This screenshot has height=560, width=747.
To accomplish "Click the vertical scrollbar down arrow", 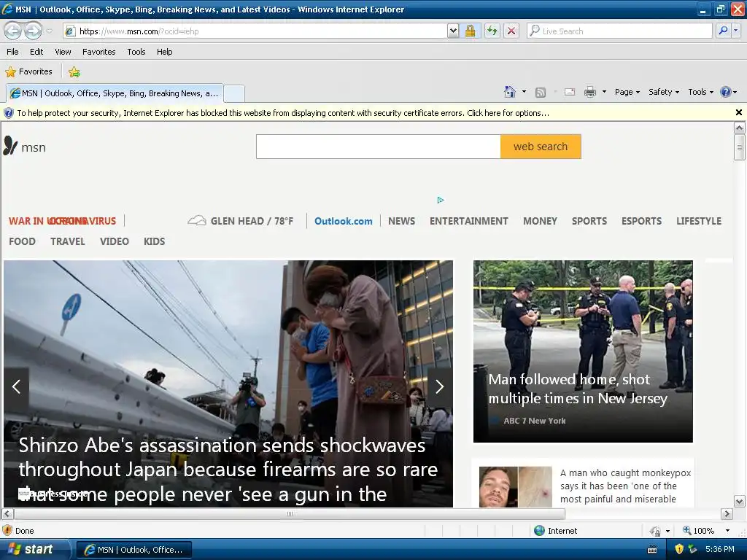I will coord(739,502).
